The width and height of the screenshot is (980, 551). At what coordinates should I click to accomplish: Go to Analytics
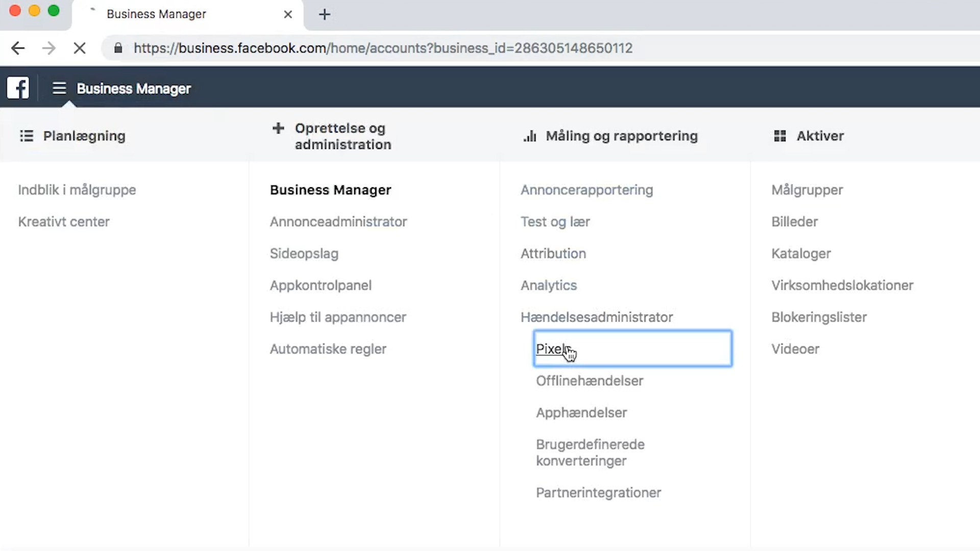548,285
